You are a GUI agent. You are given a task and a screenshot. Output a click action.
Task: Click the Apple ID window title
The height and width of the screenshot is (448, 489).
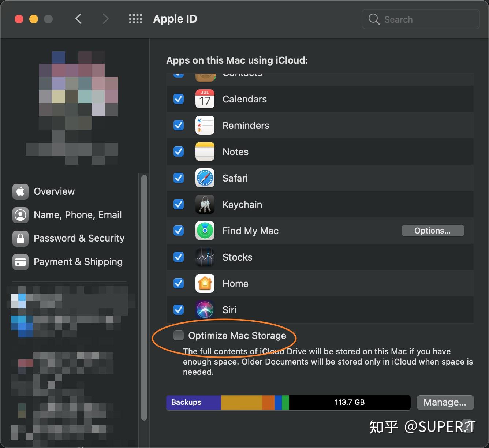pyautogui.click(x=175, y=19)
